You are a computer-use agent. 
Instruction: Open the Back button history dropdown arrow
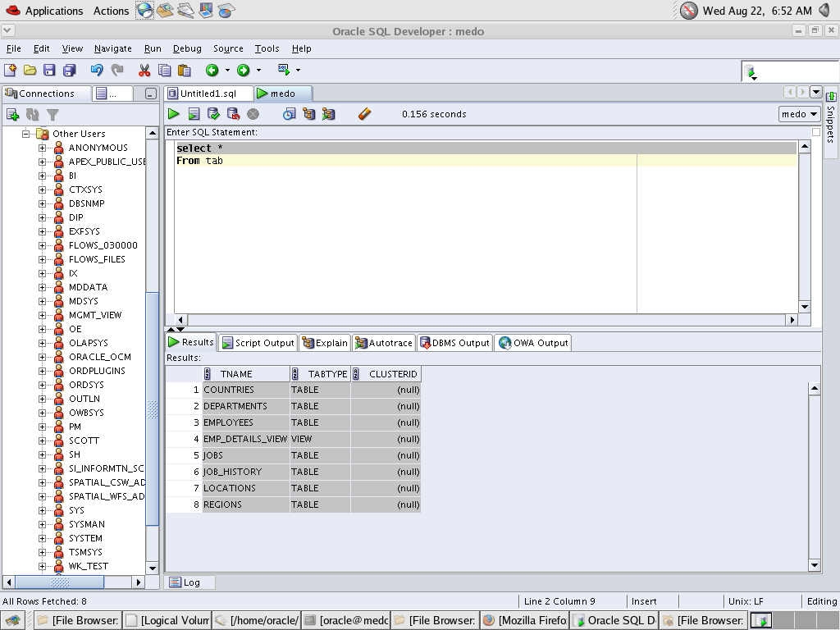[x=227, y=71]
